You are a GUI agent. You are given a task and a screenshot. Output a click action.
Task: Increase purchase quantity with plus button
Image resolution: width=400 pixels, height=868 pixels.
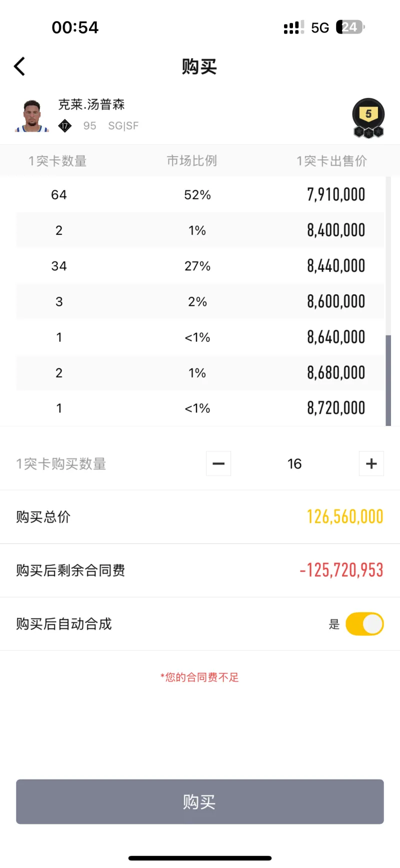tap(371, 464)
